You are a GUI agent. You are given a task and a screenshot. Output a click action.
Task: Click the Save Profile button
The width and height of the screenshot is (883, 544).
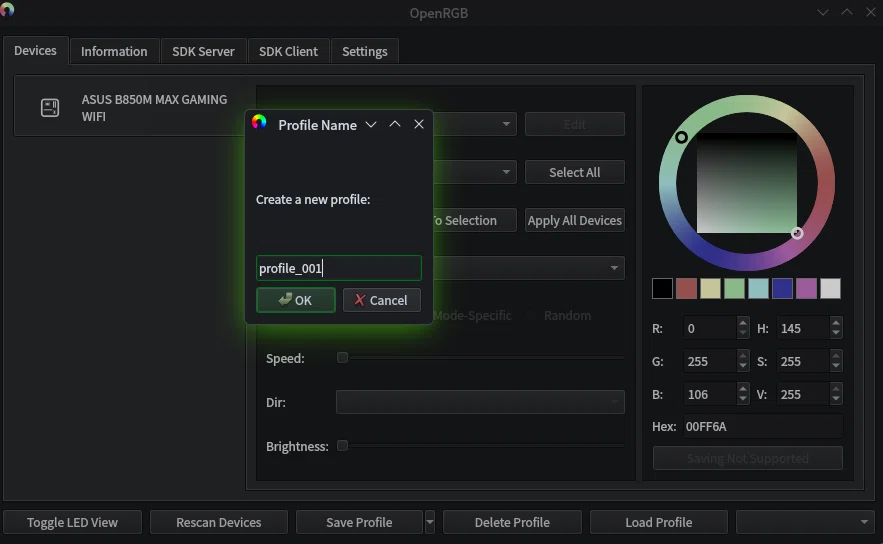(x=359, y=522)
